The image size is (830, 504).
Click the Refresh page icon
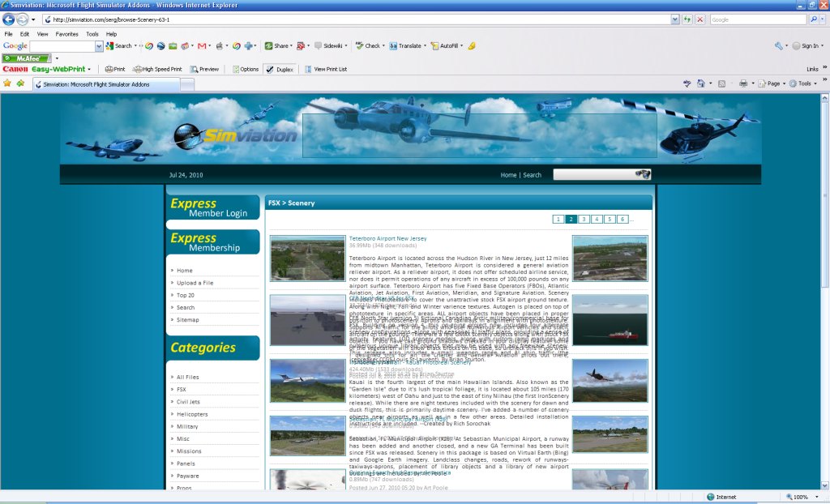(687, 19)
